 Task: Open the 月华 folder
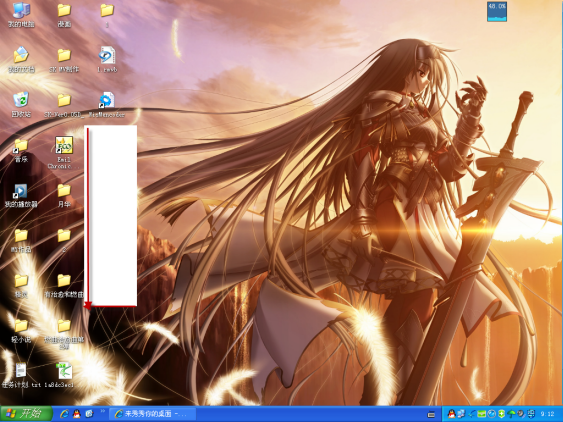64,195
